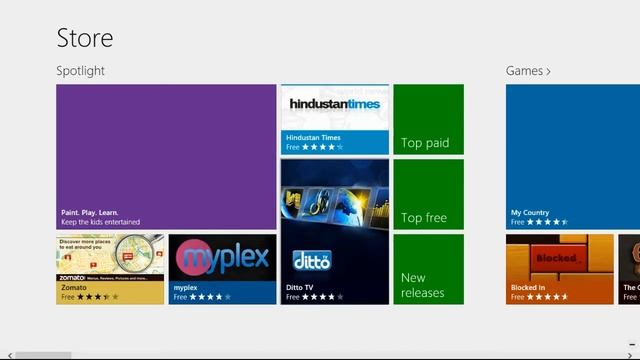Click the myplex logo
The image size is (640, 360).
pyautogui.click(x=222, y=258)
